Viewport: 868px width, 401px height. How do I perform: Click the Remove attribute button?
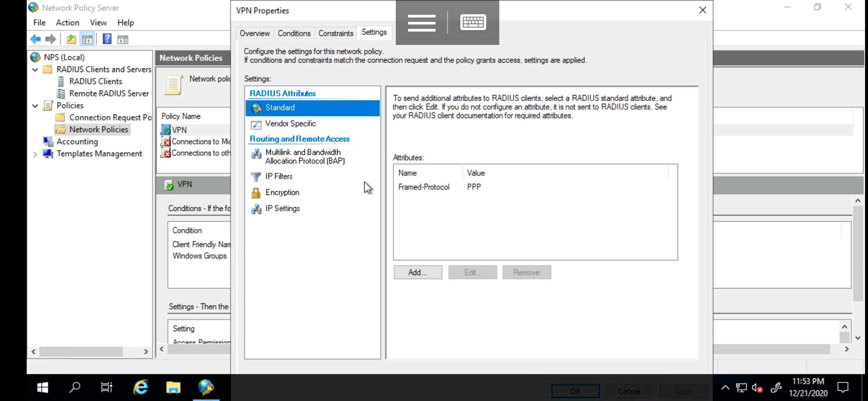click(x=526, y=273)
